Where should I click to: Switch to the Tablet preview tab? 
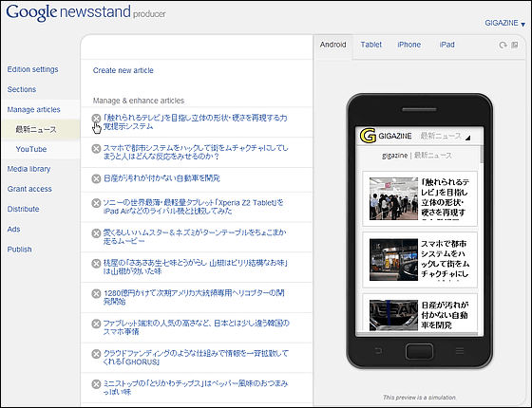(371, 45)
